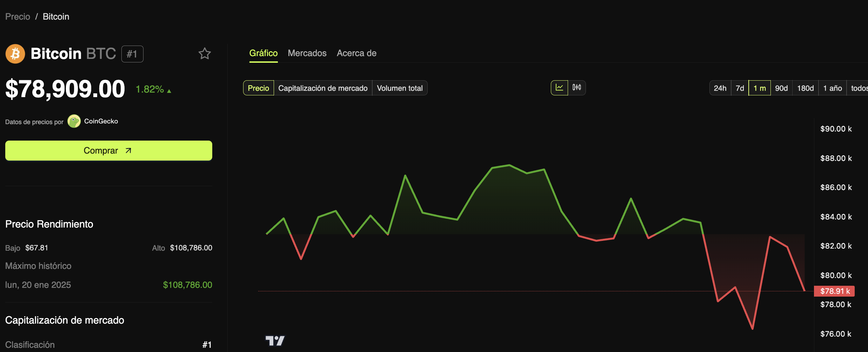Viewport: 868px width, 352px height.
Task: Click the Máximo histórico label
Action: coord(38,266)
